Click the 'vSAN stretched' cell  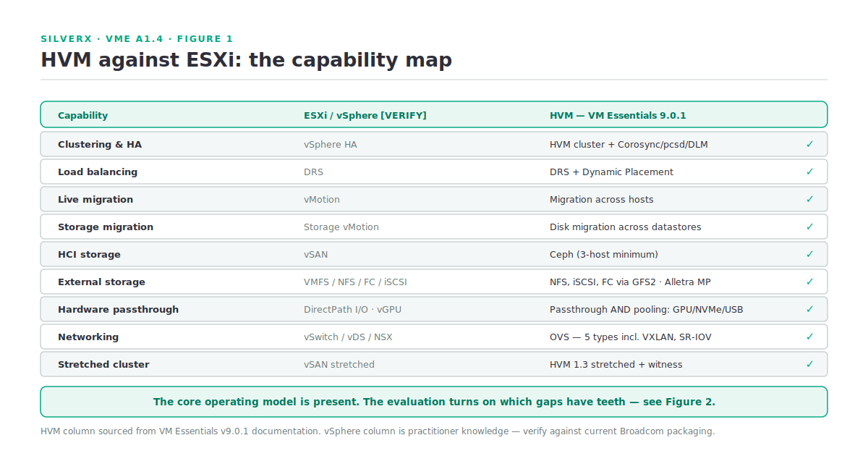pyautogui.click(x=339, y=364)
